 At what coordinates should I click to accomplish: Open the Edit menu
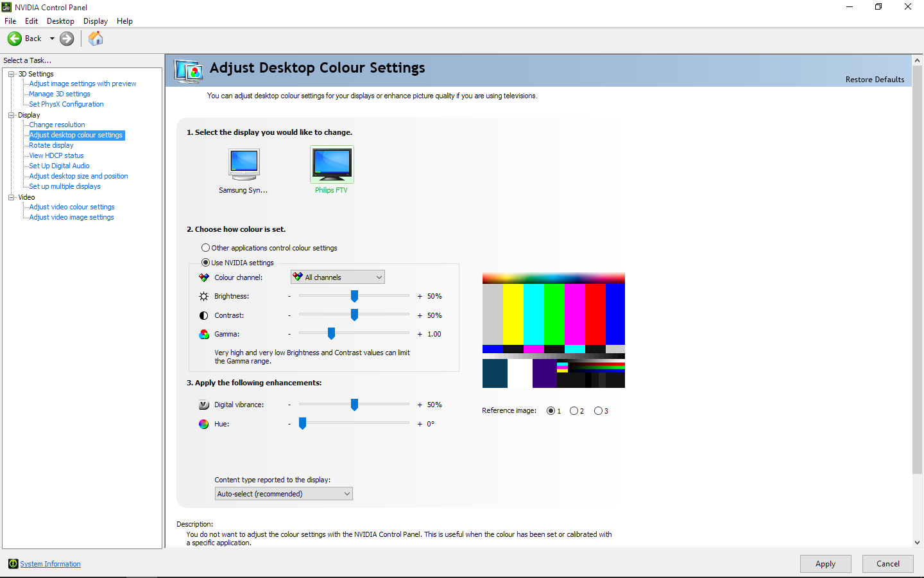point(31,21)
